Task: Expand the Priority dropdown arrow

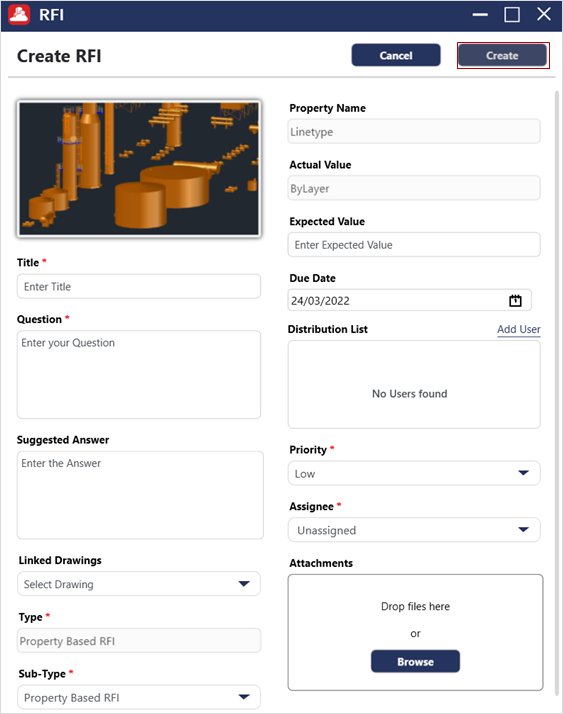Action: click(x=523, y=473)
